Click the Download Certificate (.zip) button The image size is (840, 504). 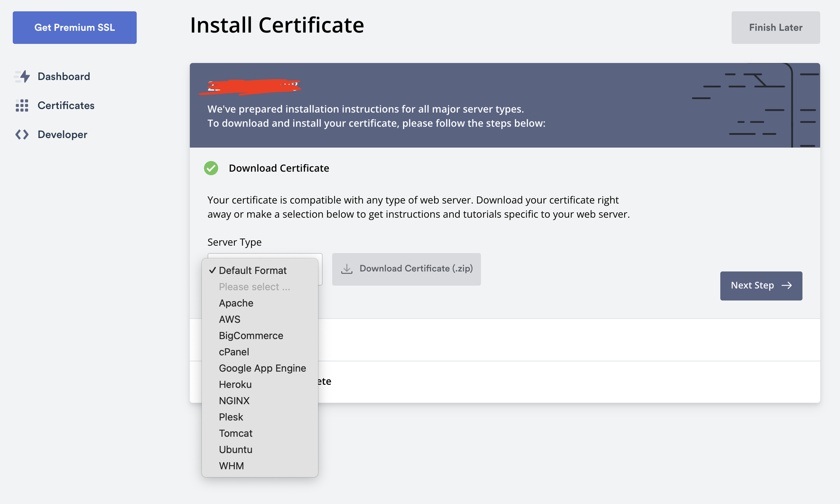pos(406,269)
